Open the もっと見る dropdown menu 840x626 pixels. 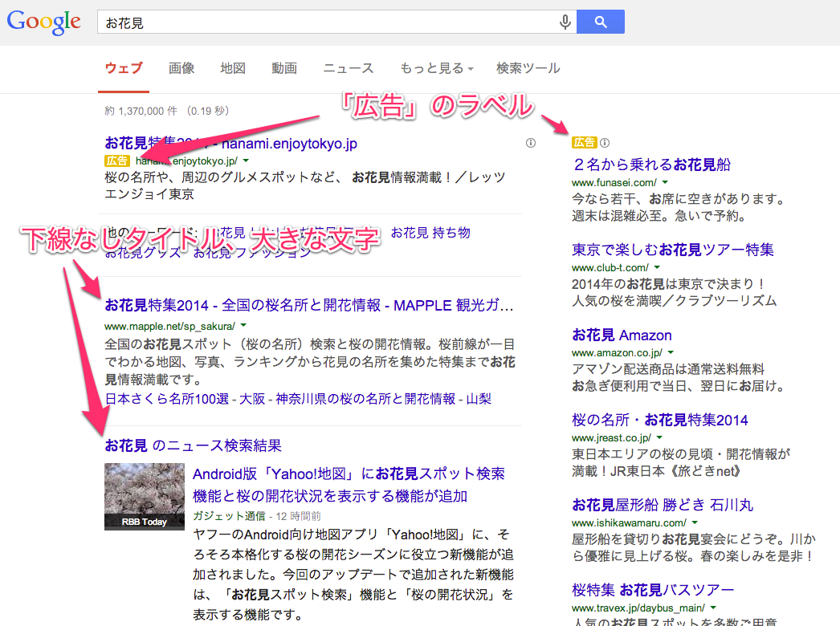pyautogui.click(x=437, y=68)
